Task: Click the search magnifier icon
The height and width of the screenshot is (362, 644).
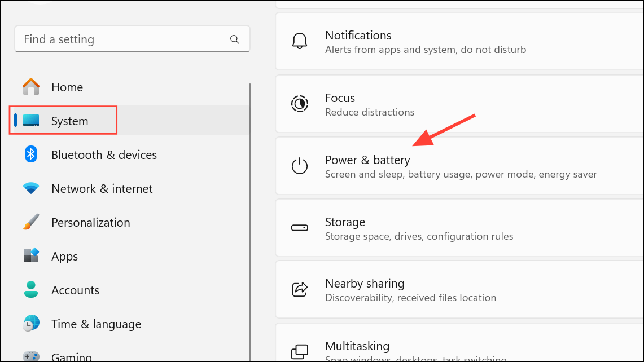Action: [235, 39]
